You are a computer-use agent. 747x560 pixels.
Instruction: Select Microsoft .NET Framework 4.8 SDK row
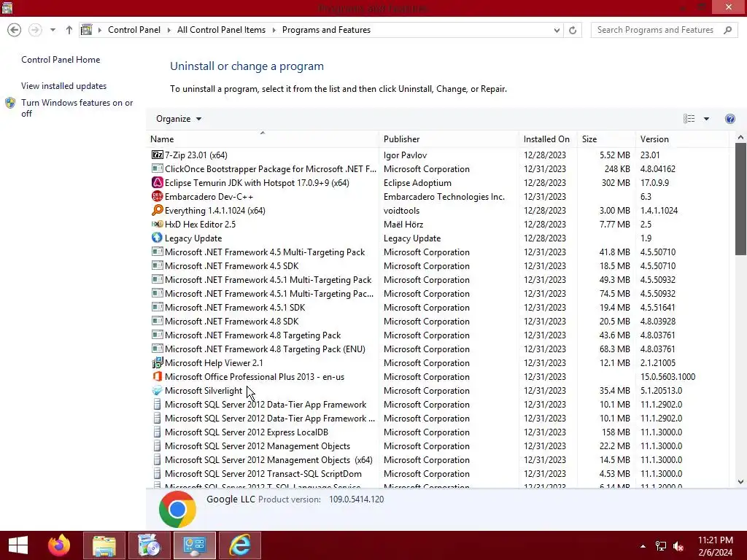click(x=438, y=322)
